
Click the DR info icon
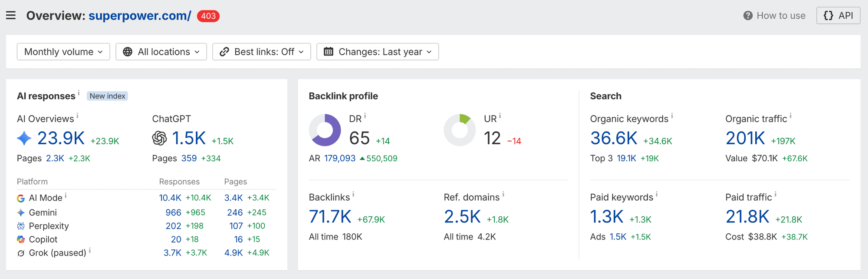point(365,116)
